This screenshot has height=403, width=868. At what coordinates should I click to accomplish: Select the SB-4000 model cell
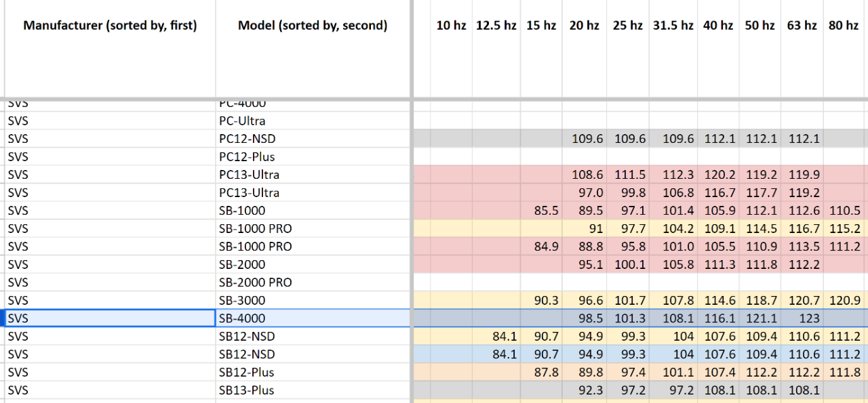(x=313, y=318)
